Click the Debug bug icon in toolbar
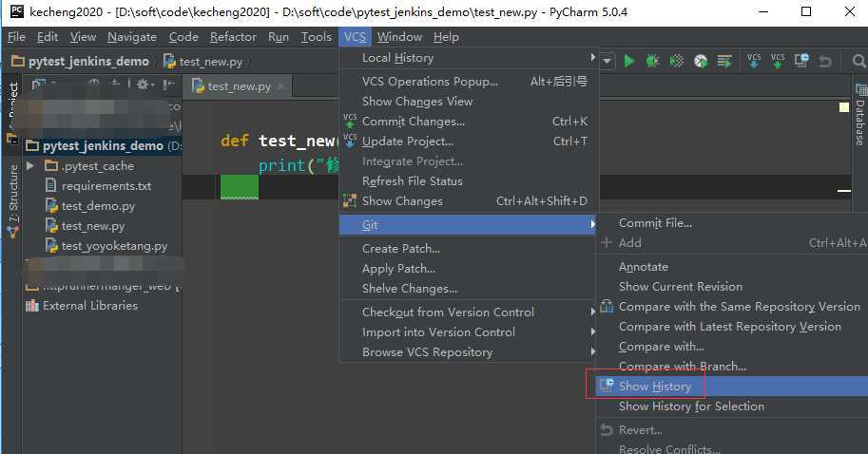Image resolution: width=868 pixels, height=454 pixels. pyautogui.click(x=652, y=61)
